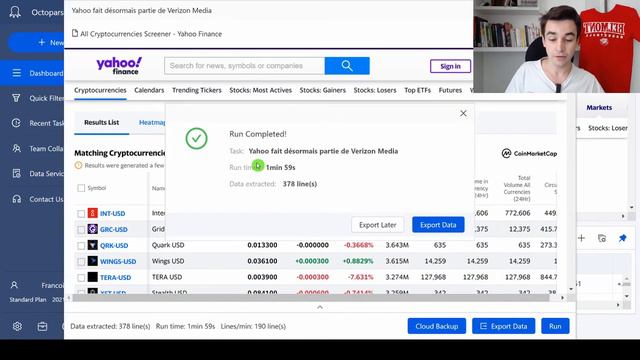Open the TERA-USD symbol link
Viewport: 640px width, 360px height.
[x=116, y=277]
